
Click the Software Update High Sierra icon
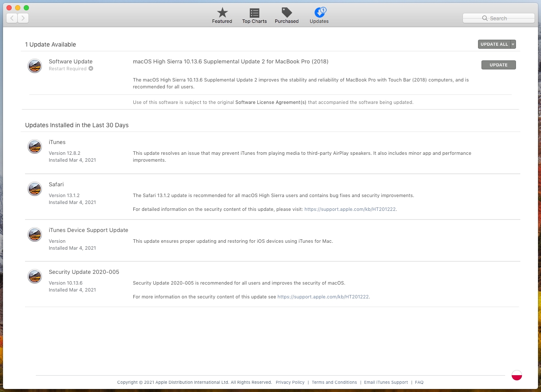coord(35,66)
